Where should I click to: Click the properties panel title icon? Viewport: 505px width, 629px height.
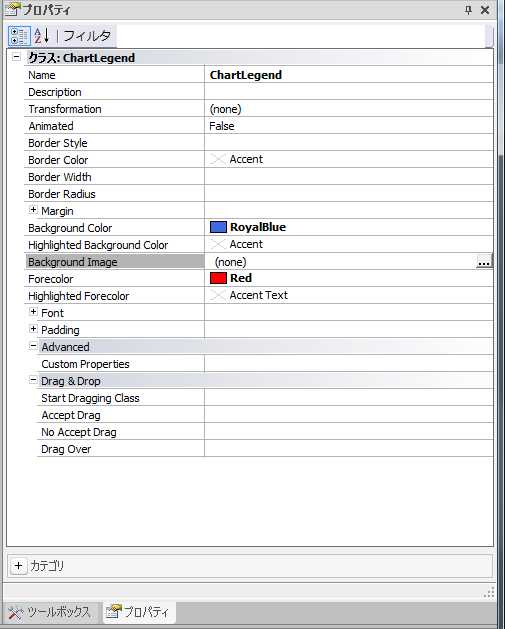pyautogui.click(x=12, y=9)
